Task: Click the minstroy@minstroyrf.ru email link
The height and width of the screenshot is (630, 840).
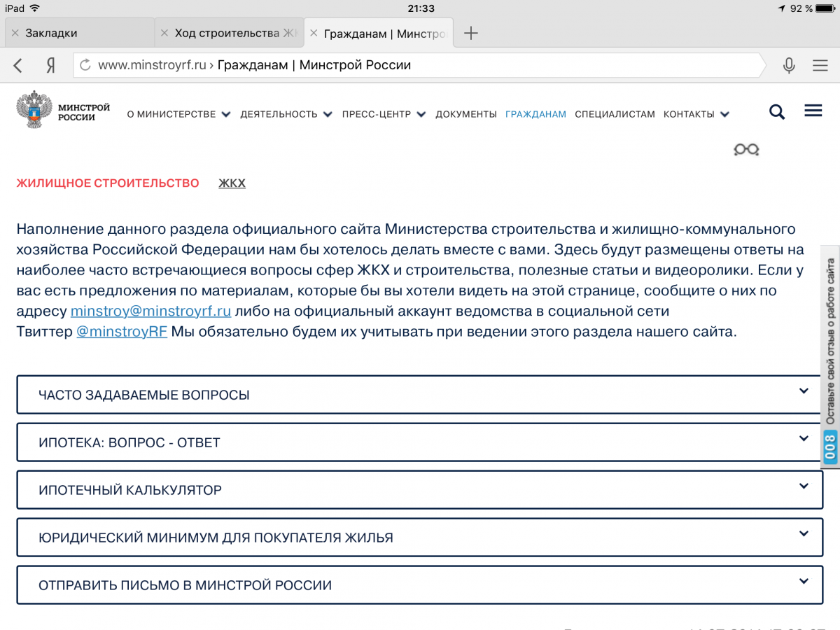Action: 150,311
